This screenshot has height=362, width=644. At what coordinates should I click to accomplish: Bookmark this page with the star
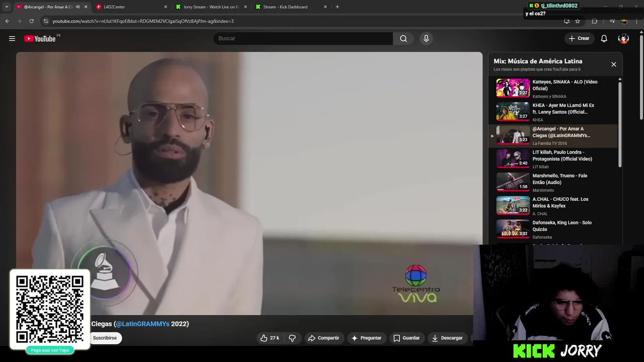(x=578, y=21)
